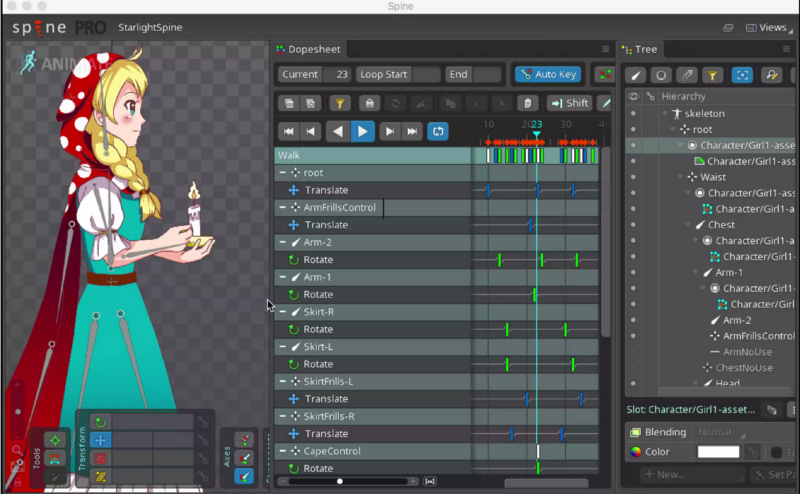Toggle visibility dot for ArmFrillsControl in Tree

tap(633, 336)
